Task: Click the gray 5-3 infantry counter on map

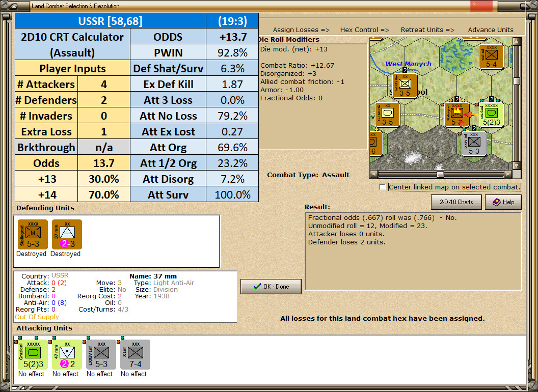Action: tap(474, 144)
